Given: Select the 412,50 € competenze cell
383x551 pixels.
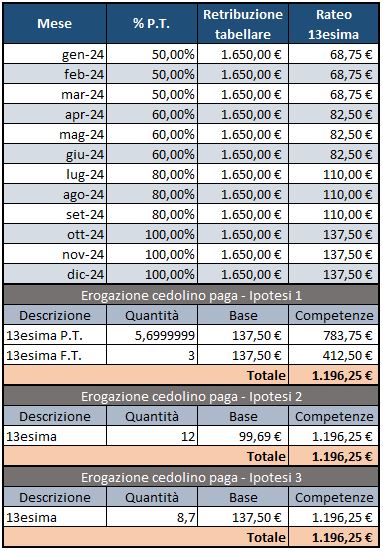Looking at the screenshot, I should tap(333, 356).
